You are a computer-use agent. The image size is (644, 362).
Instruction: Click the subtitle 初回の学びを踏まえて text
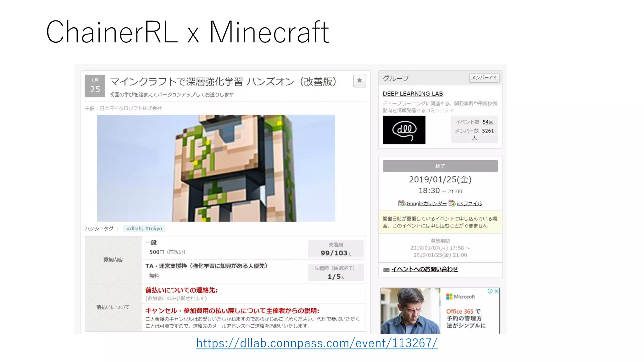coord(172,94)
